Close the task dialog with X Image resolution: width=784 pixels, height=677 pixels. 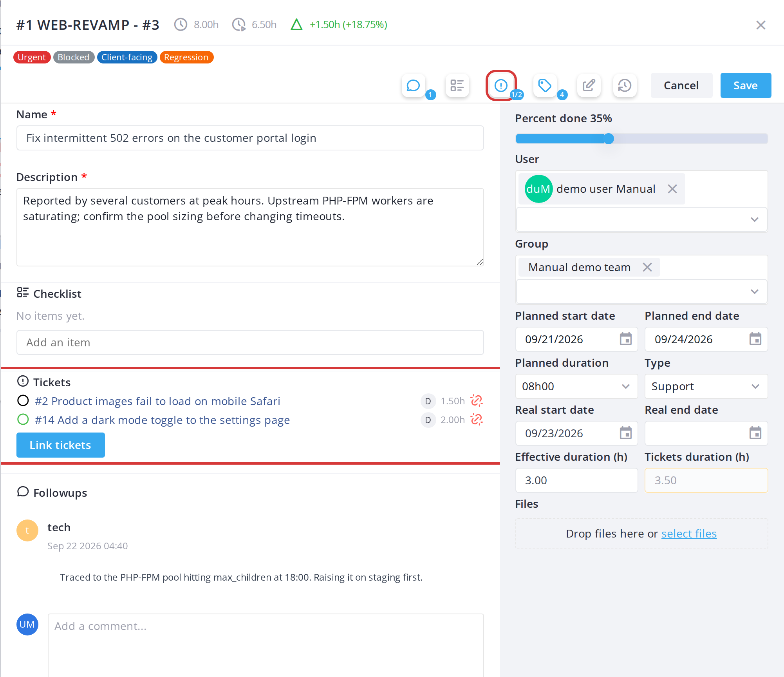coord(761,25)
